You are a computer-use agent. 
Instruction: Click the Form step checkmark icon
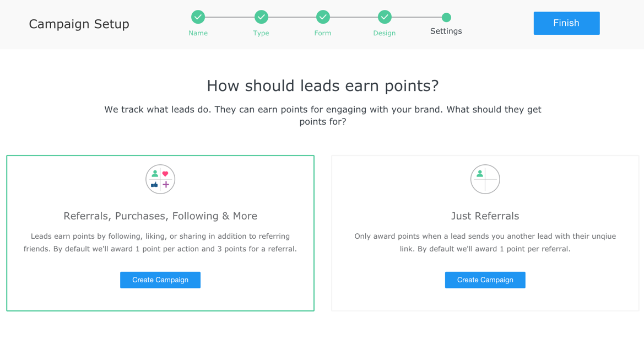click(x=323, y=17)
